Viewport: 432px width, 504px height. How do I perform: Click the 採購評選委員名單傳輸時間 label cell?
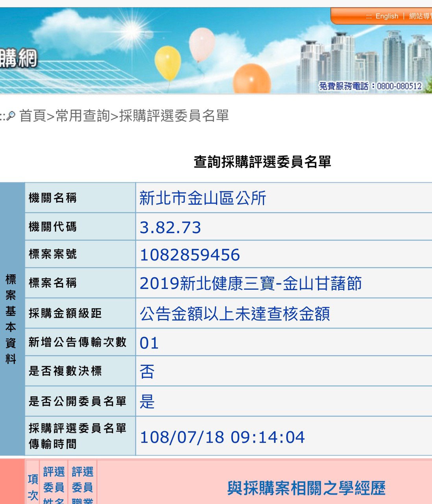80,436
